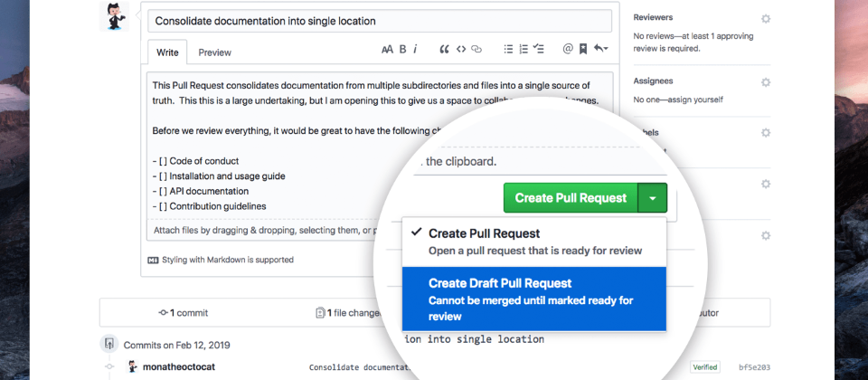Screen dimensions: 868x380
Task: Open the Assignees gear settings
Action: coord(766,82)
